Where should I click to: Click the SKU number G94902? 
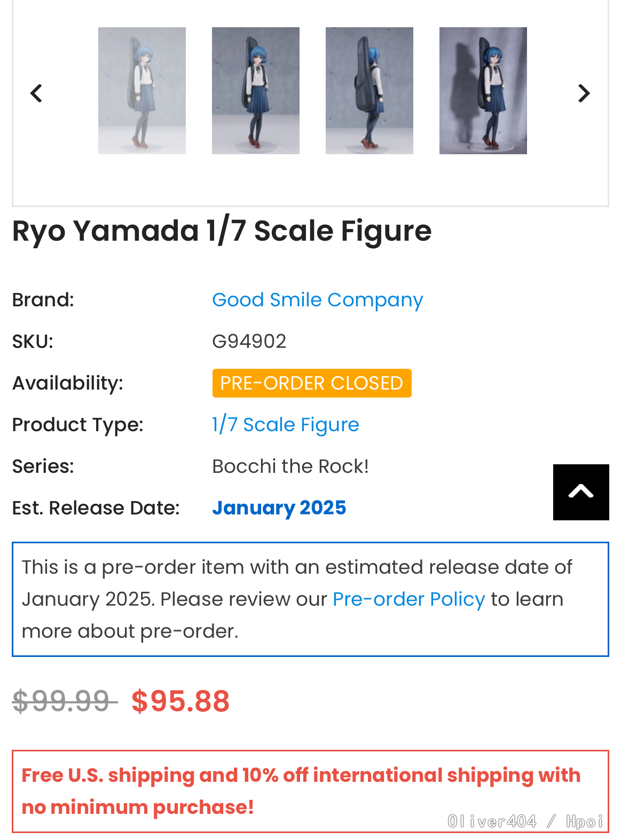point(249,342)
